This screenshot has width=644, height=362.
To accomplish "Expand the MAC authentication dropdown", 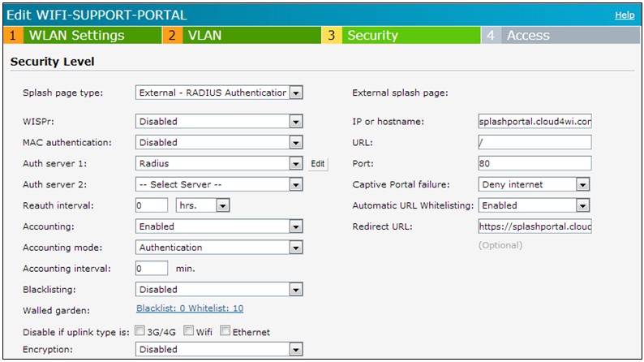I will pos(219,143).
